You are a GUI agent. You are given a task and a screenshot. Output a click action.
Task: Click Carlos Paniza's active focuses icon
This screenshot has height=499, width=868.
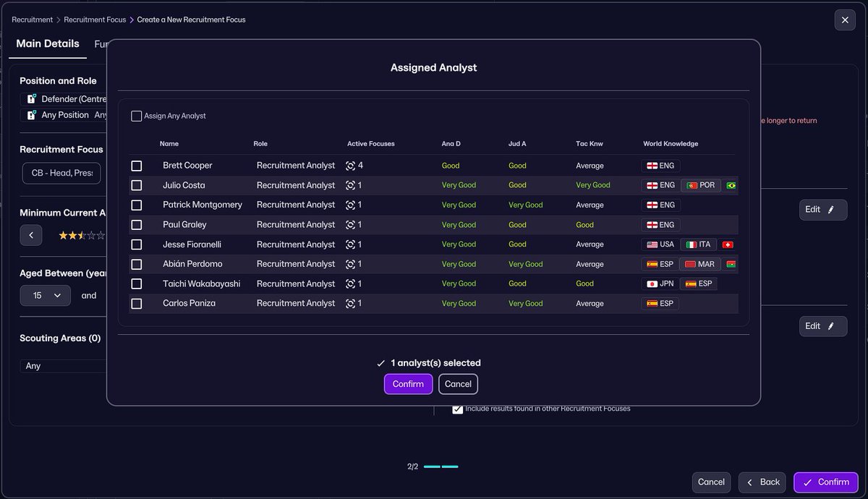(x=350, y=304)
